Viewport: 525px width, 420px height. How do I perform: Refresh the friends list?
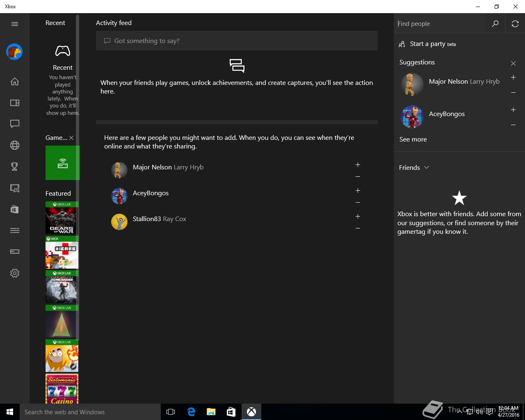(515, 24)
